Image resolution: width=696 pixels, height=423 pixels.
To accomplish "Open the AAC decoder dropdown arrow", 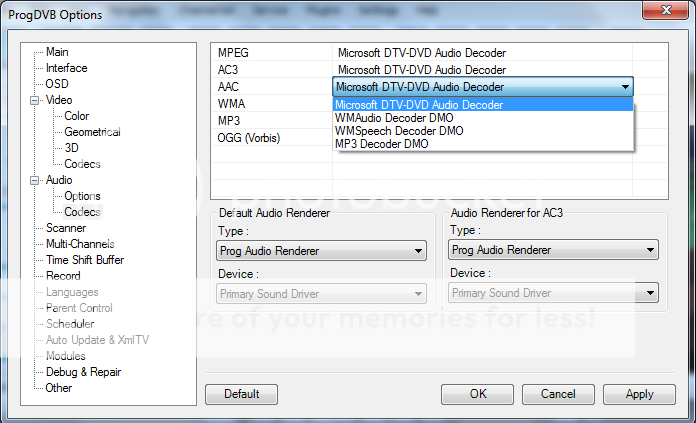I will 625,87.
